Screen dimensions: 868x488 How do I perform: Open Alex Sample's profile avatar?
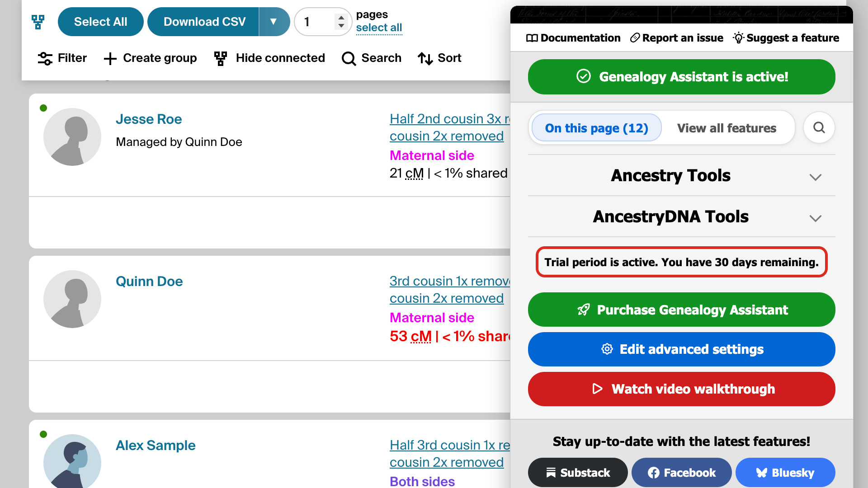[72, 461]
